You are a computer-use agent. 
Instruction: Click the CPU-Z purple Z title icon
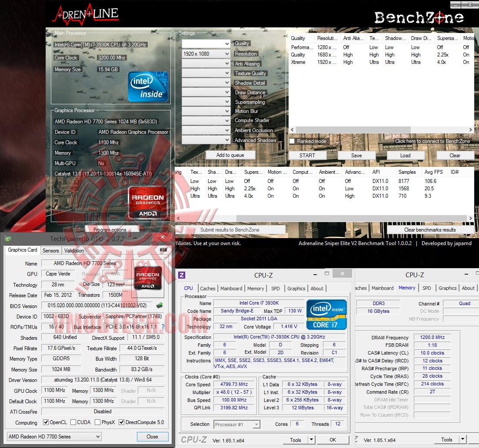coord(181,275)
